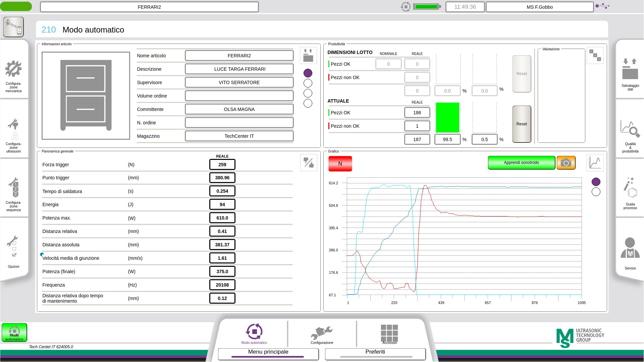The height and width of the screenshot is (362, 644).
Task: Select the third page radio in Informazioni articolo
Action: point(308,93)
